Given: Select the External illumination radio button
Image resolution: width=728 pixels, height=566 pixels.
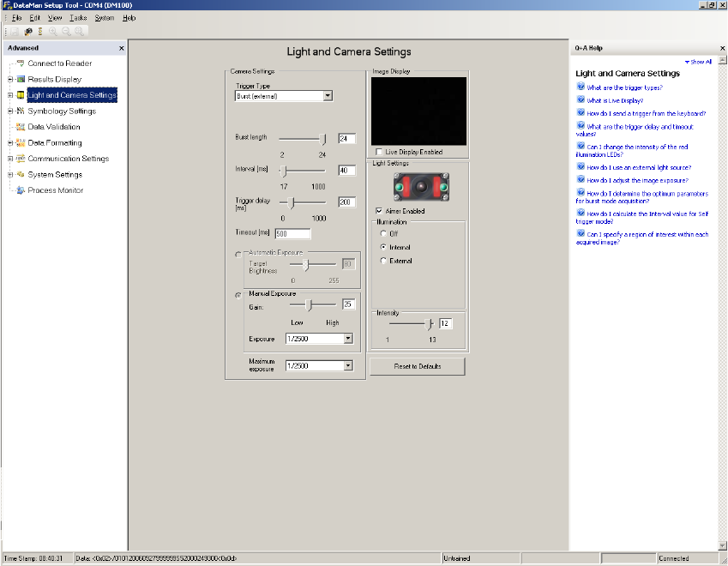Looking at the screenshot, I should pyautogui.click(x=383, y=261).
